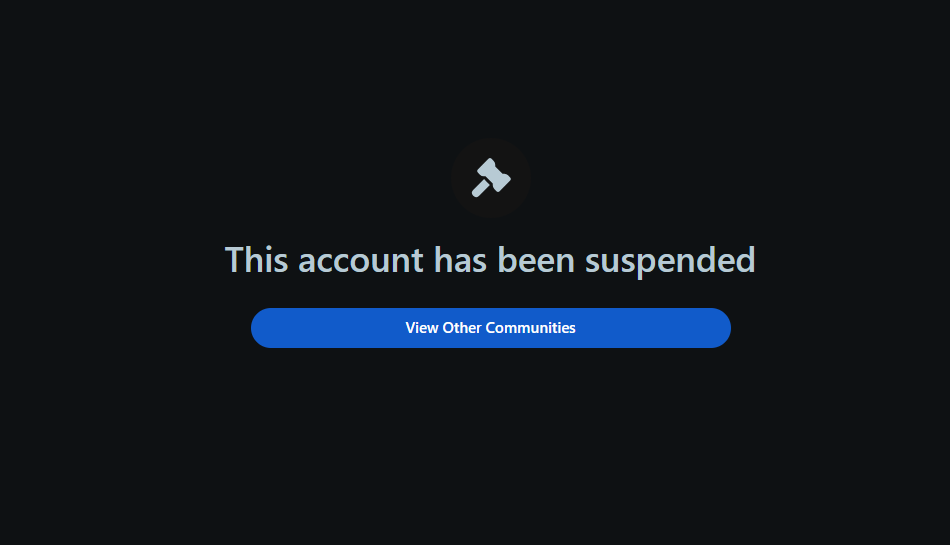The height and width of the screenshot is (545, 950).
Task: Click the word 'has' in the heading
Action: [460, 260]
